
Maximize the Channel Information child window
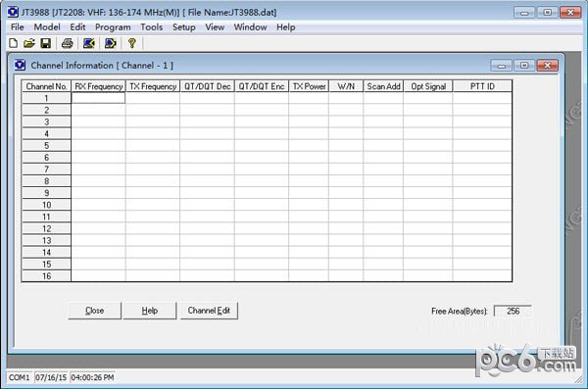(x=524, y=66)
